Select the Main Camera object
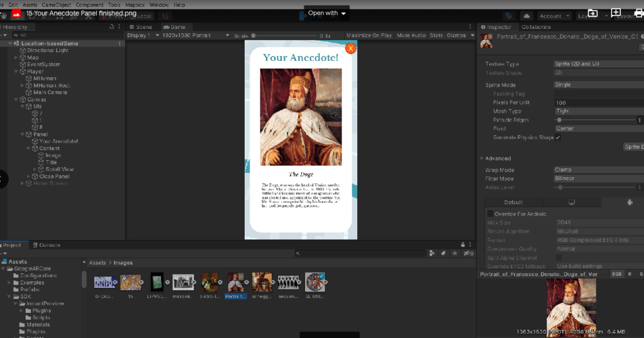This screenshot has height=338, width=644. tap(50, 92)
